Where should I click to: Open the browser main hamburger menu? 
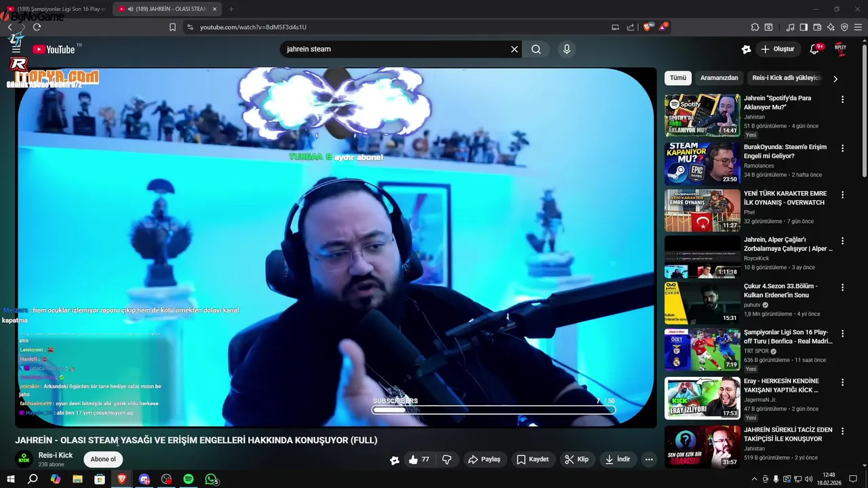click(x=858, y=27)
